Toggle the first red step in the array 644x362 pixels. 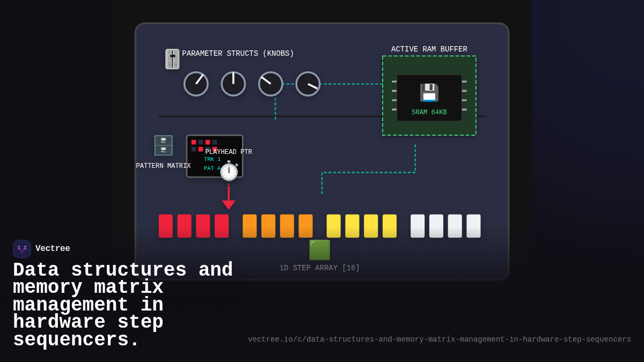[166, 225]
